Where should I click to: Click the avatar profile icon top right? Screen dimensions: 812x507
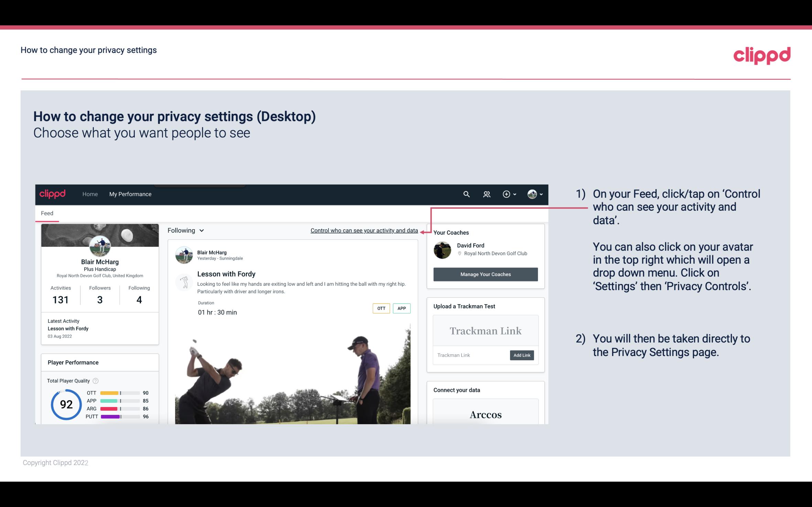532,193
